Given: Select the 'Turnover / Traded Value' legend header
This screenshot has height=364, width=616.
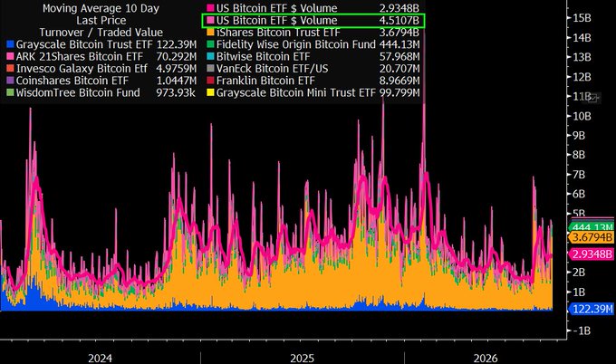Looking at the screenshot, I should pyautogui.click(x=101, y=33).
